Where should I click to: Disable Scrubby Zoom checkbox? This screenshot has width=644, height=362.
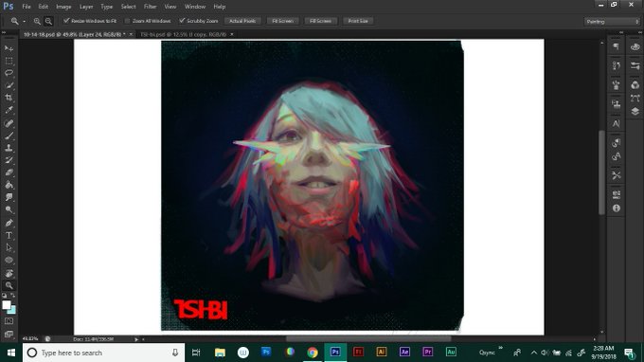[182, 21]
